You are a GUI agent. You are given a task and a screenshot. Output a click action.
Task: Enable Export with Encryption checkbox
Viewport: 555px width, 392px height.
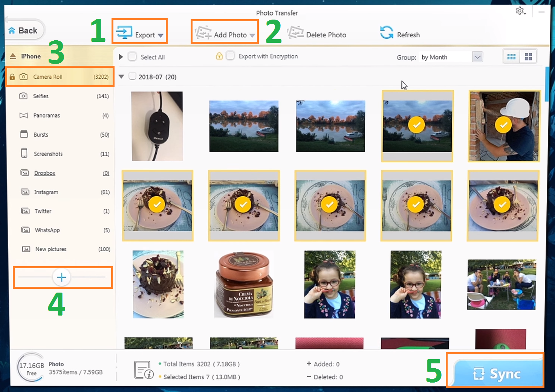(231, 56)
